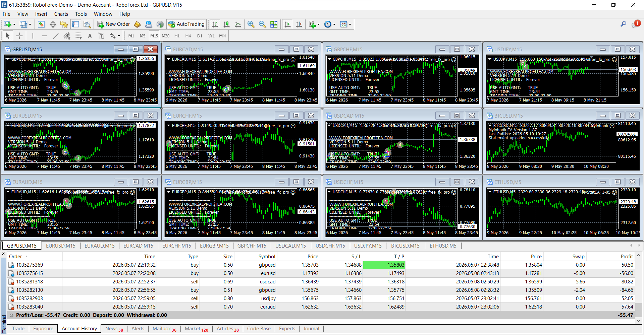Zoom out of the chart
Screen dimensions: 644x336
click(262, 24)
